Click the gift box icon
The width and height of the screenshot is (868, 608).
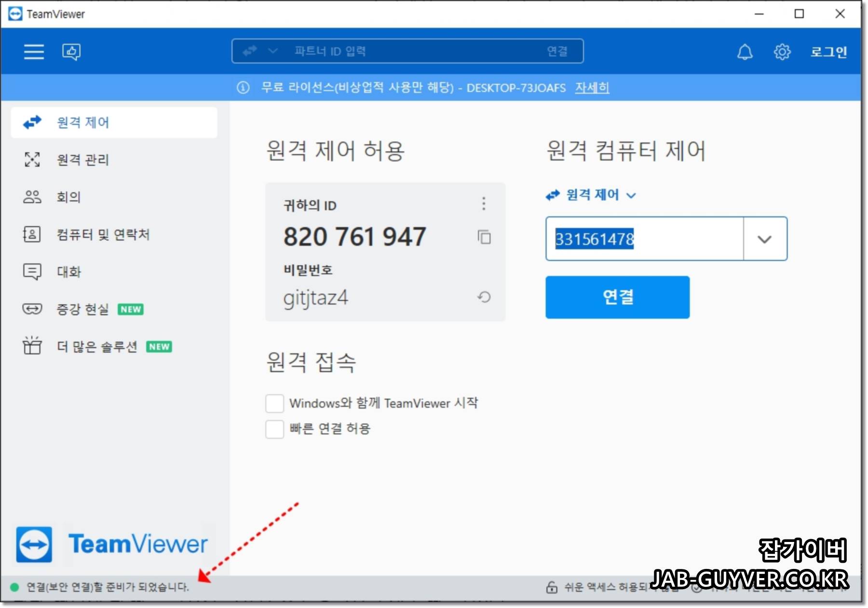32,345
